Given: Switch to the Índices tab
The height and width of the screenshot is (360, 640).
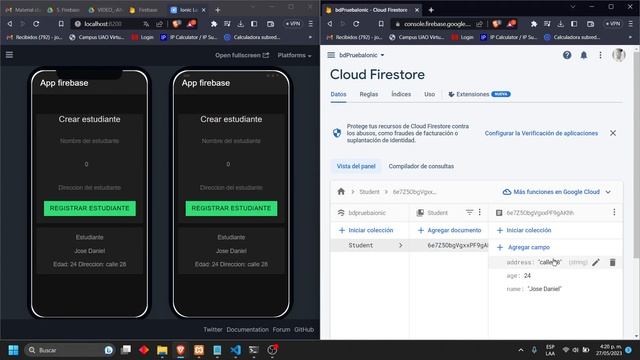Looking at the screenshot, I should 401,94.
